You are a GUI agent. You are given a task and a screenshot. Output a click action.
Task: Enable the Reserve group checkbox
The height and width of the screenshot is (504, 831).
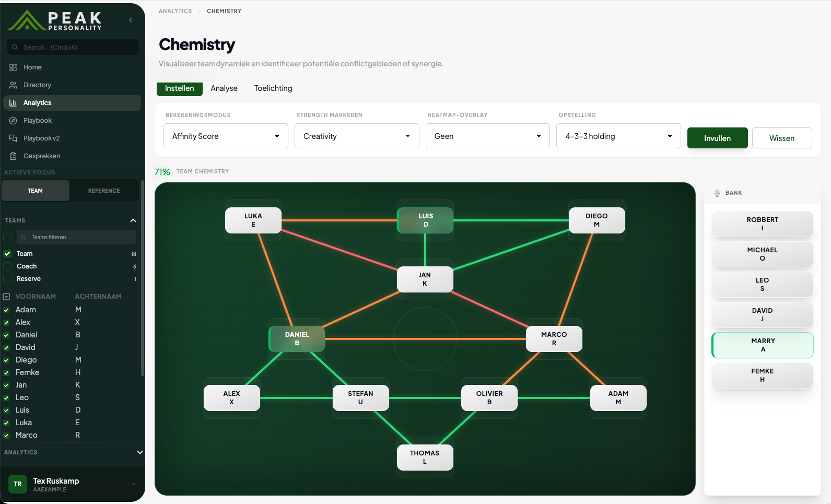tap(7, 279)
